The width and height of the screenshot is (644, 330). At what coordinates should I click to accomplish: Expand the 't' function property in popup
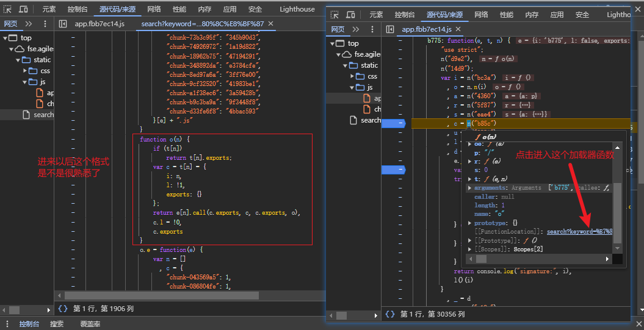(469, 179)
